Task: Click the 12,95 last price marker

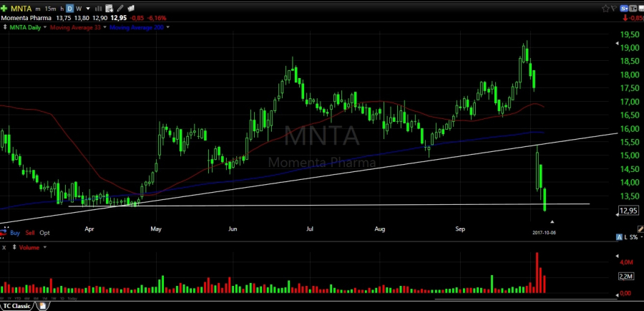Action: pos(628,211)
